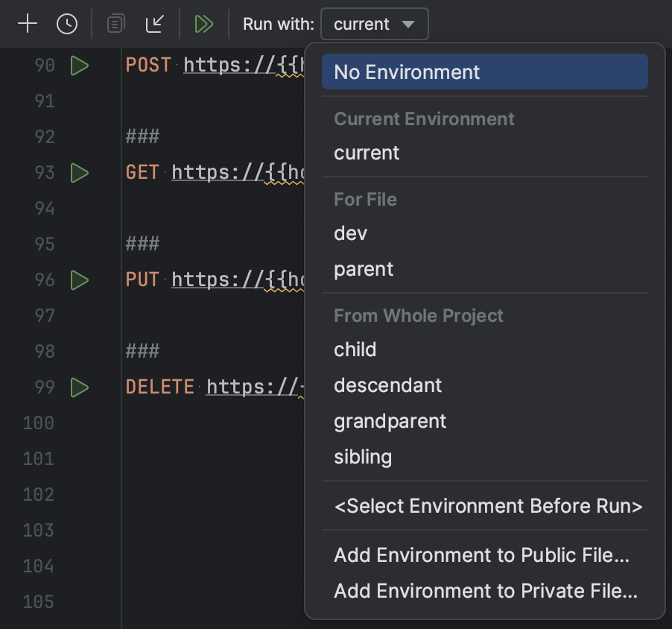
Task: Select the 'child' project environment
Action: (x=355, y=350)
